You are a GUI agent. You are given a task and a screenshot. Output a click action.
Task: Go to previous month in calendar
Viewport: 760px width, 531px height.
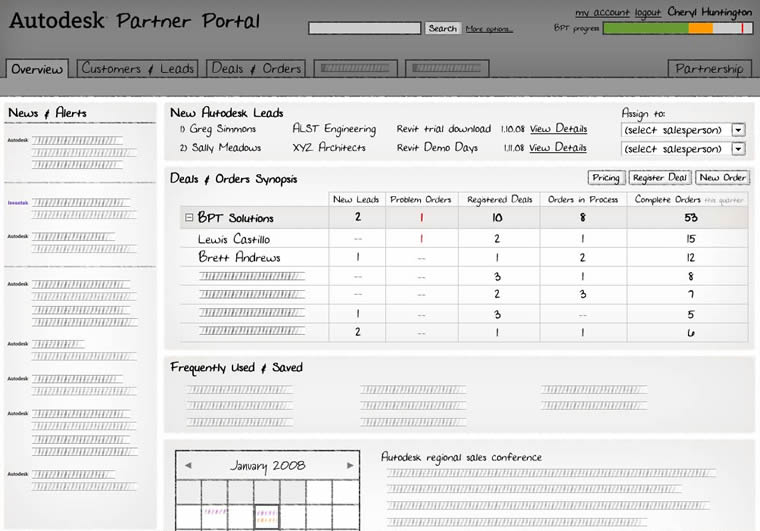pyautogui.click(x=188, y=465)
